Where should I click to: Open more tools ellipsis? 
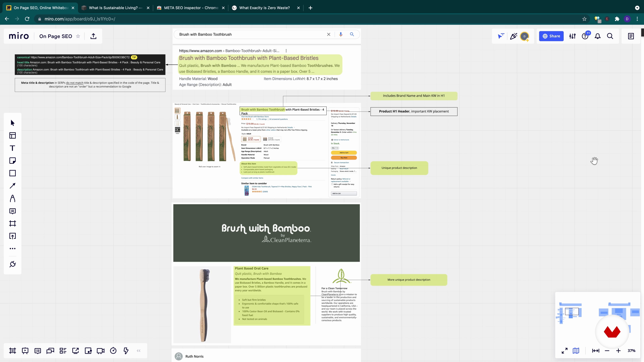click(13, 249)
